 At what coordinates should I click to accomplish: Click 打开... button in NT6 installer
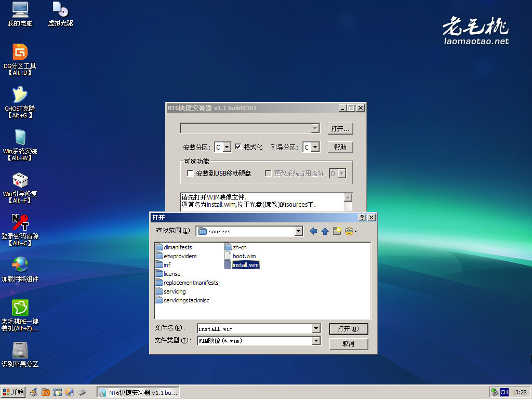click(340, 129)
